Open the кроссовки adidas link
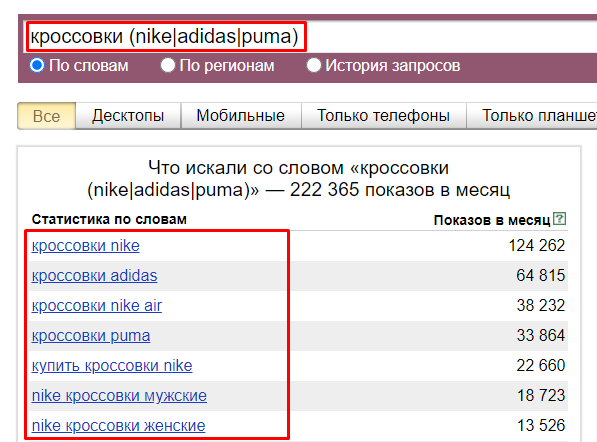The width and height of the screenshot is (597, 442). click(x=94, y=276)
